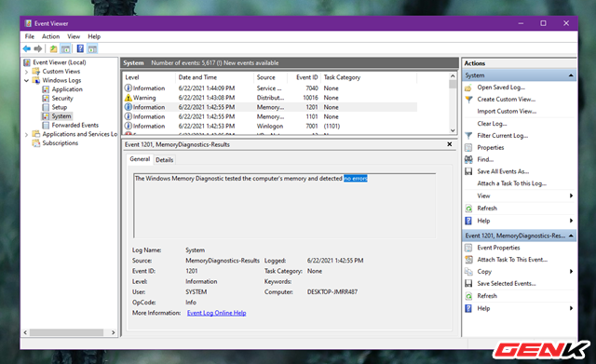Select Forwarded Events in tree
Screen dimensions: 596x364
[74, 125]
